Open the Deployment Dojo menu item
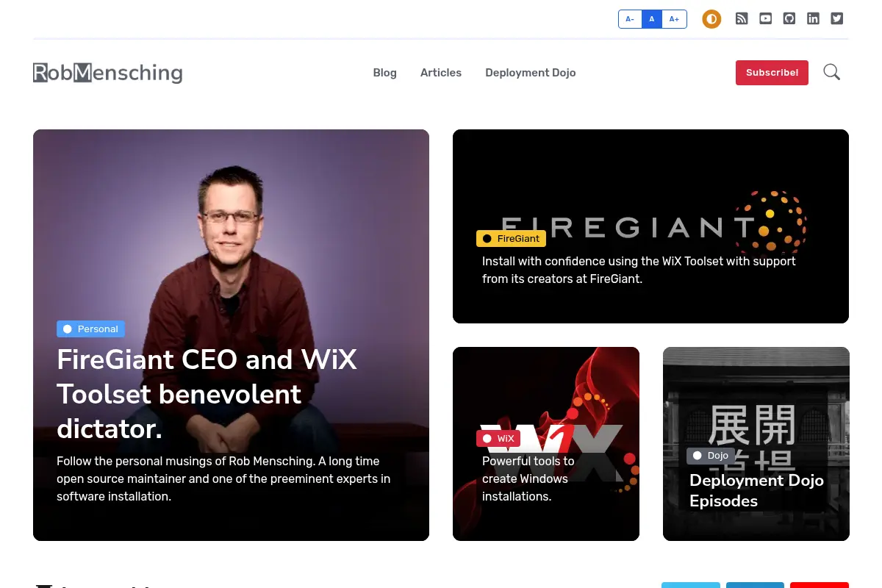Screen dimensions: 882x588 [531, 73]
